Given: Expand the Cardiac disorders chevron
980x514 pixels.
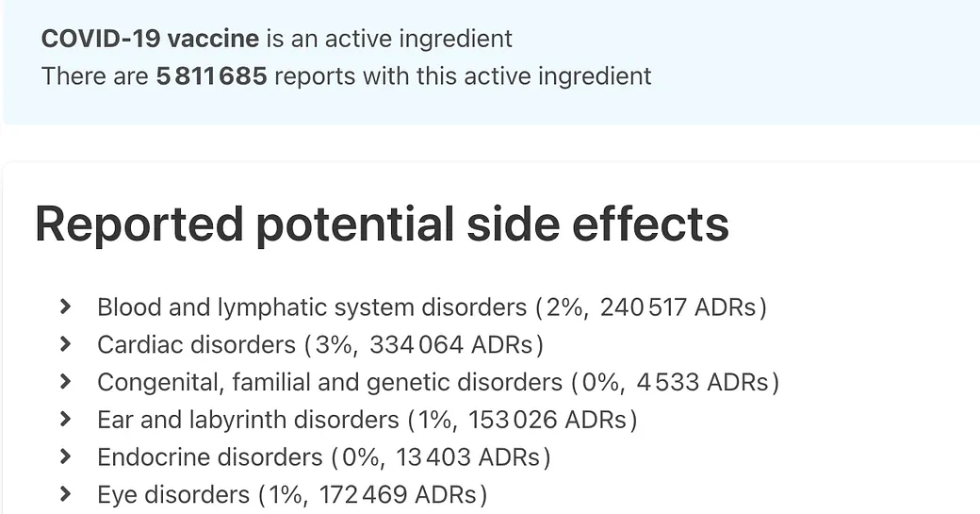Looking at the screenshot, I should (x=65, y=344).
